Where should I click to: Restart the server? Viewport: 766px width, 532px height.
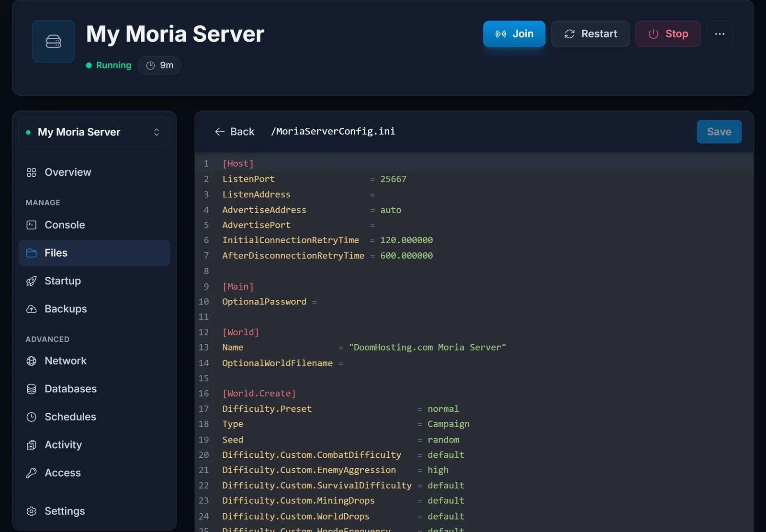tap(590, 34)
